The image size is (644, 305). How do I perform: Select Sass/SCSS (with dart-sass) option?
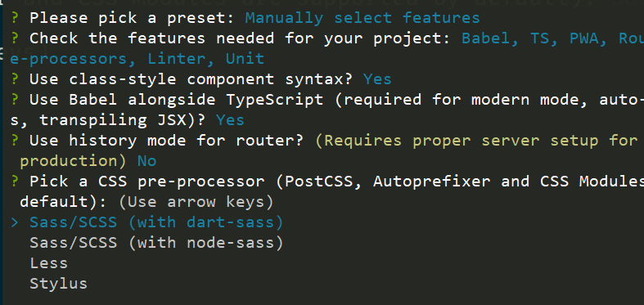[156, 222]
